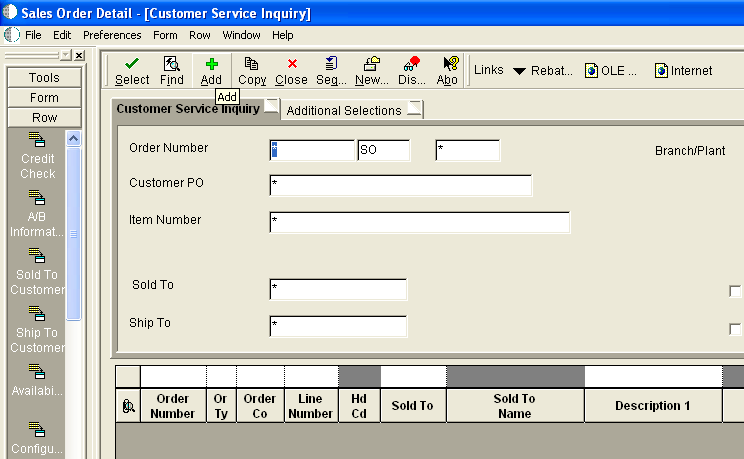Click the order type field containing SO
This screenshot has width=744, height=459.
pos(384,150)
